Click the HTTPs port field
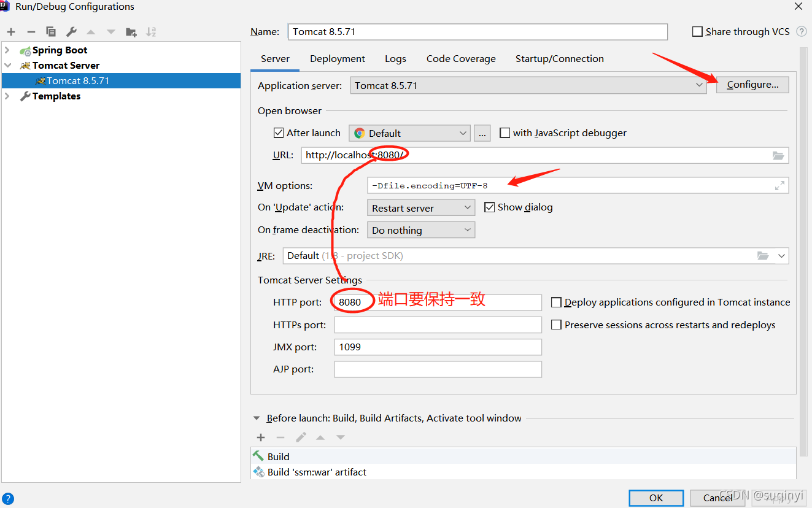 438,325
